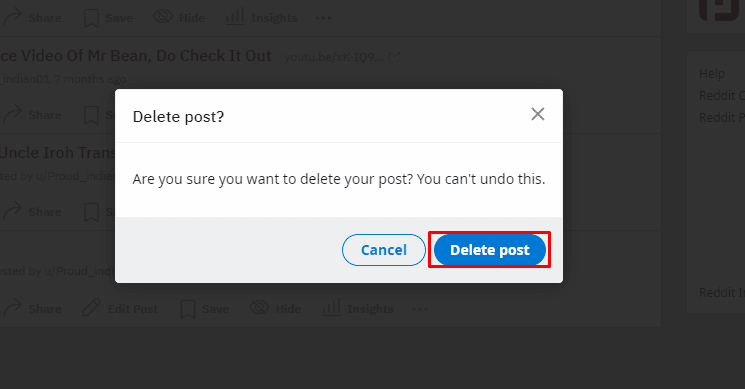Click Share arrow icon in bottom row

pyautogui.click(x=12, y=309)
